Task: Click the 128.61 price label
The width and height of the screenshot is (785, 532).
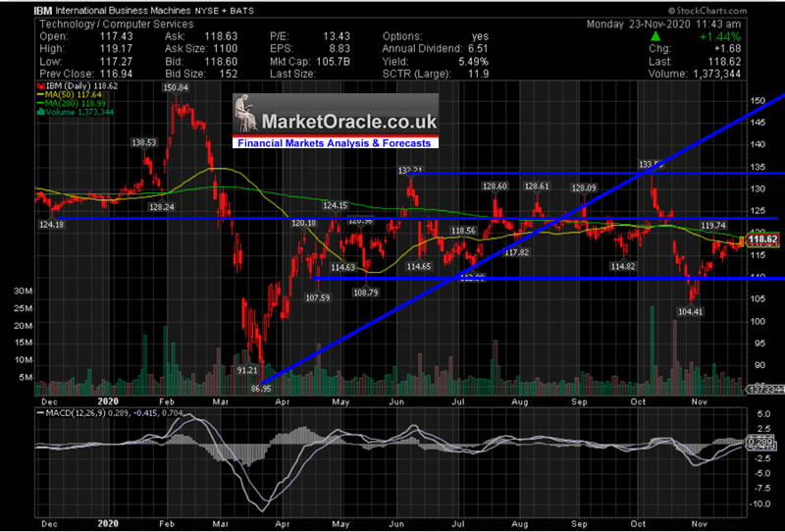Action: point(537,186)
